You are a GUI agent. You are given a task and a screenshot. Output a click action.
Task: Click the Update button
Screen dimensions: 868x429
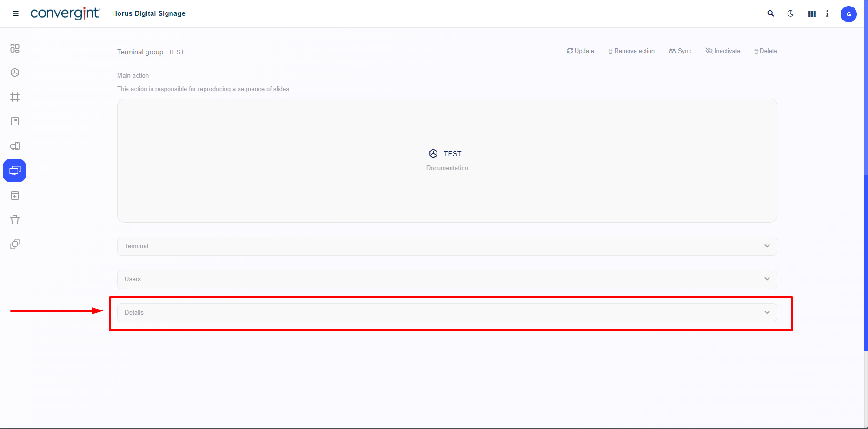(580, 51)
